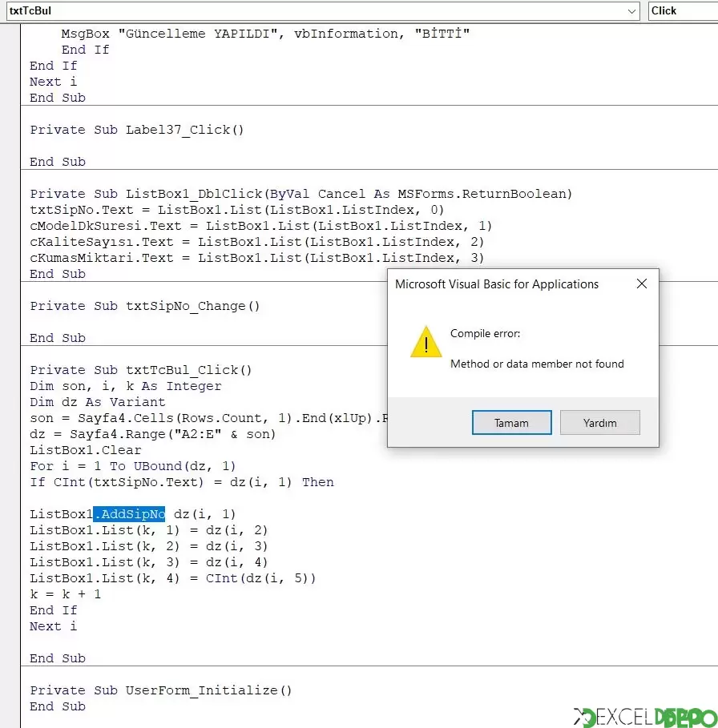The height and width of the screenshot is (728, 718).
Task: Click the 'ListBox1.List(k, 3) = dz(i, 4)' line
Action: point(148,562)
